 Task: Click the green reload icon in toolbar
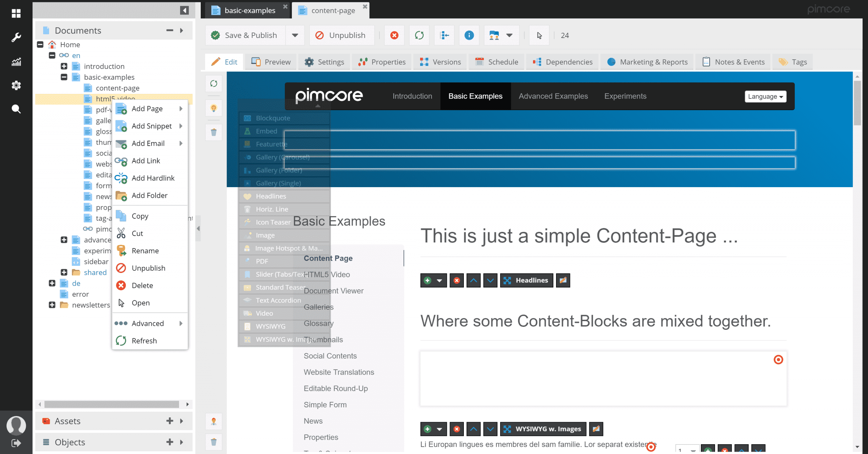[419, 35]
